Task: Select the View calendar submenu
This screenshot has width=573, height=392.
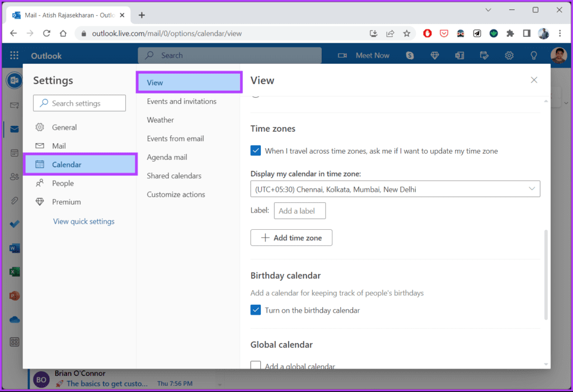Action: pos(189,83)
